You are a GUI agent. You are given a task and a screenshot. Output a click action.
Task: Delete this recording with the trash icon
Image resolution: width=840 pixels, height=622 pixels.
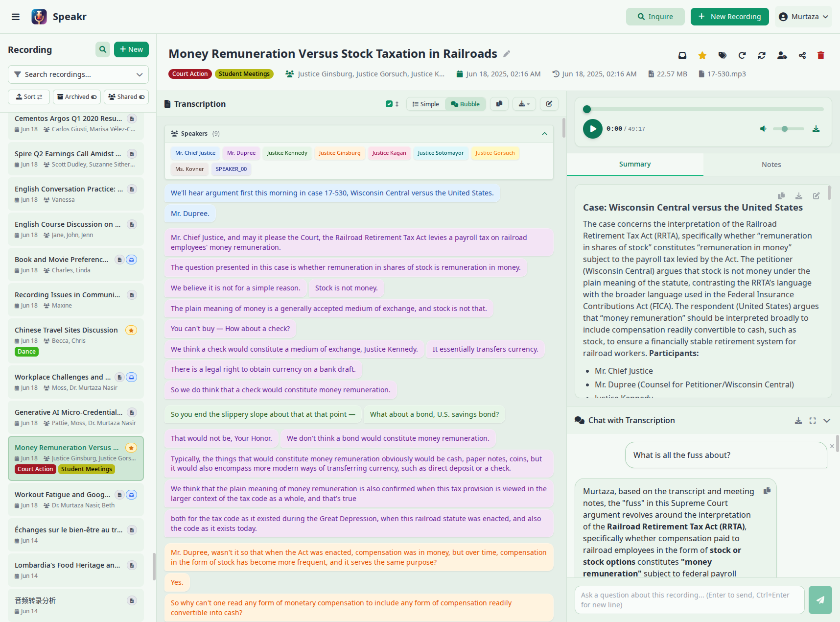(821, 55)
